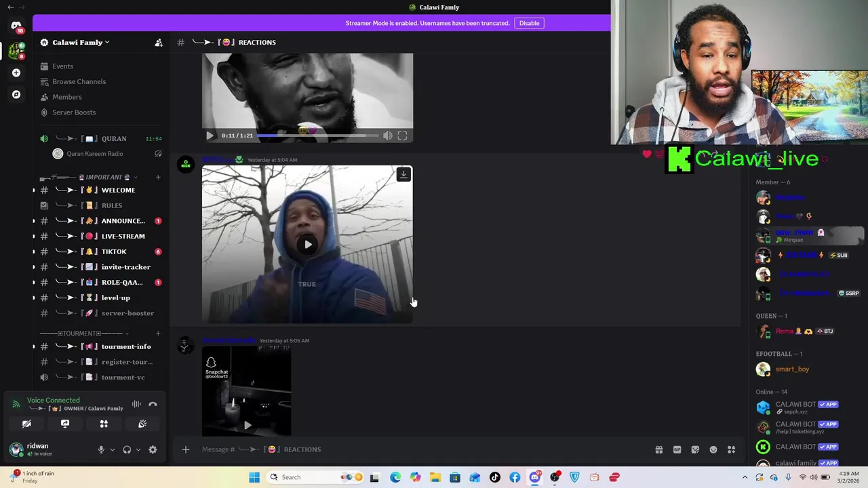The height and width of the screenshot is (488, 868).
Task: Open the TIKTOK channel
Action: pyautogui.click(x=102, y=251)
